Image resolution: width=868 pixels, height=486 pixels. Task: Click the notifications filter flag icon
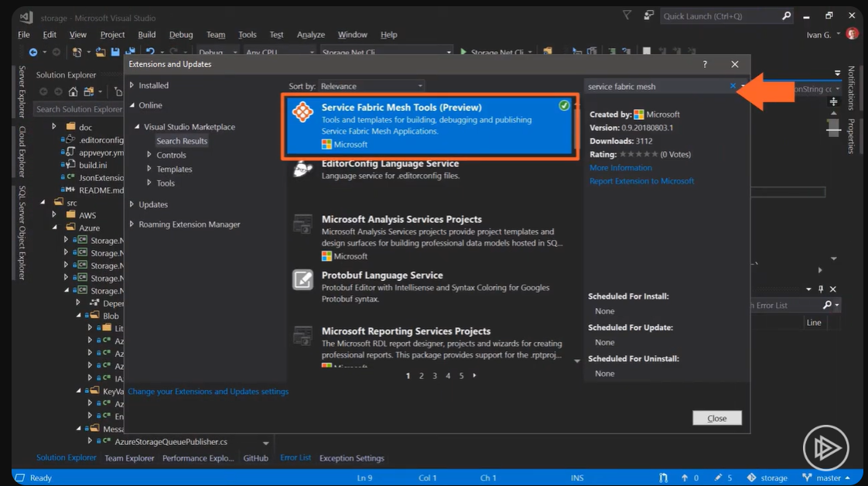(627, 15)
